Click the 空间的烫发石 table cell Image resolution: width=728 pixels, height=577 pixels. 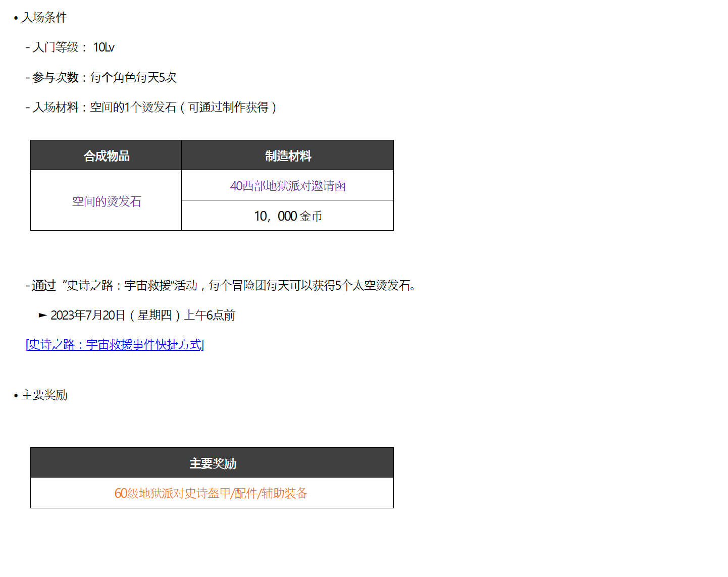click(106, 200)
